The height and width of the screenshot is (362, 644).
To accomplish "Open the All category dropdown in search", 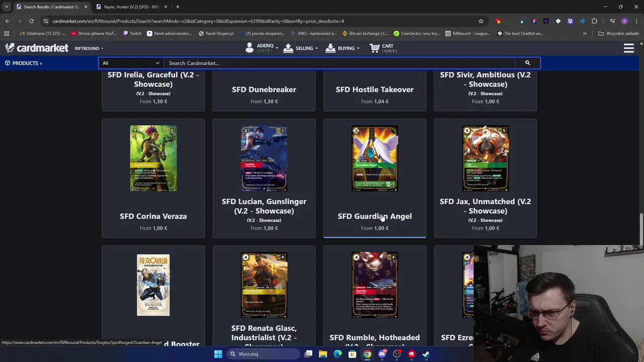I will point(131,63).
